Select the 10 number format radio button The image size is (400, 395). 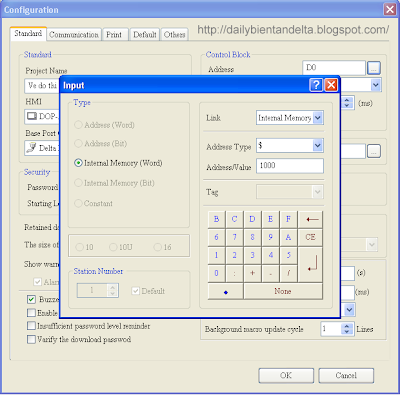click(x=79, y=247)
